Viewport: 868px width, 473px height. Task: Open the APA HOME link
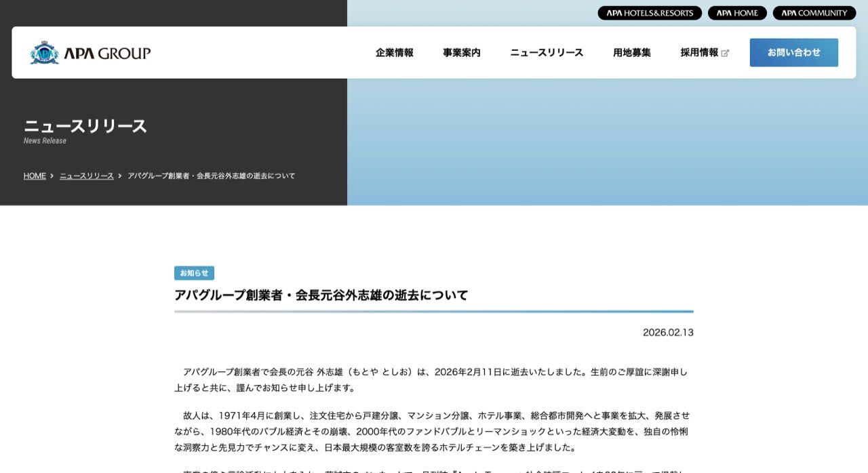pos(737,13)
